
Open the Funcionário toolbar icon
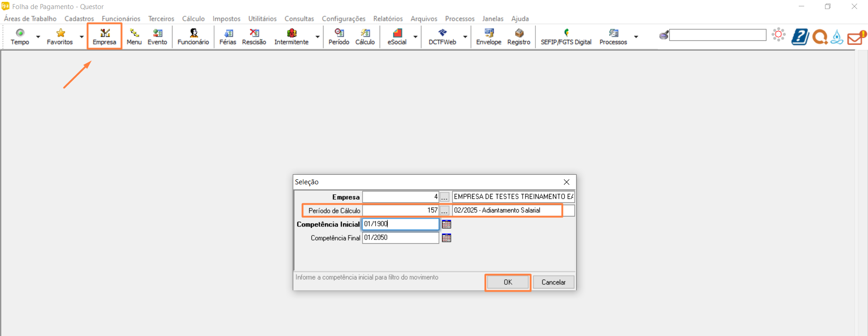tap(193, 36)
